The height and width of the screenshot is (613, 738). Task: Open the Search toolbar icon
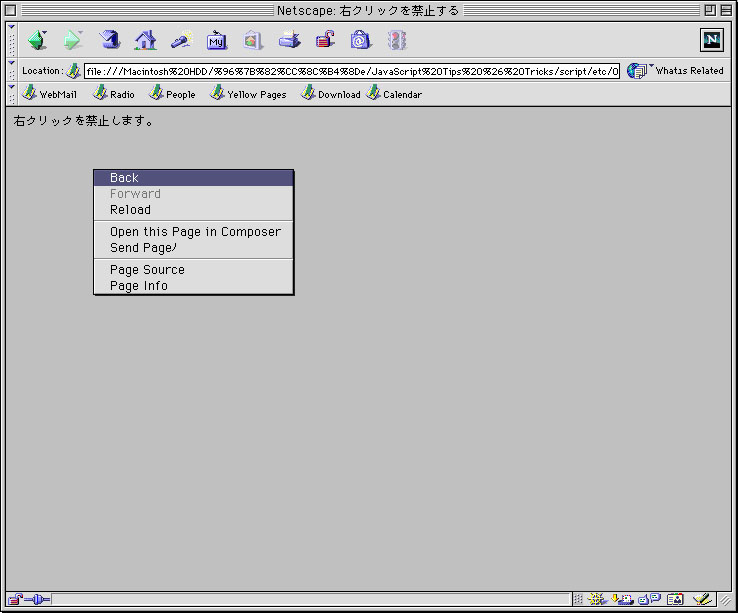tap(182, 40)
